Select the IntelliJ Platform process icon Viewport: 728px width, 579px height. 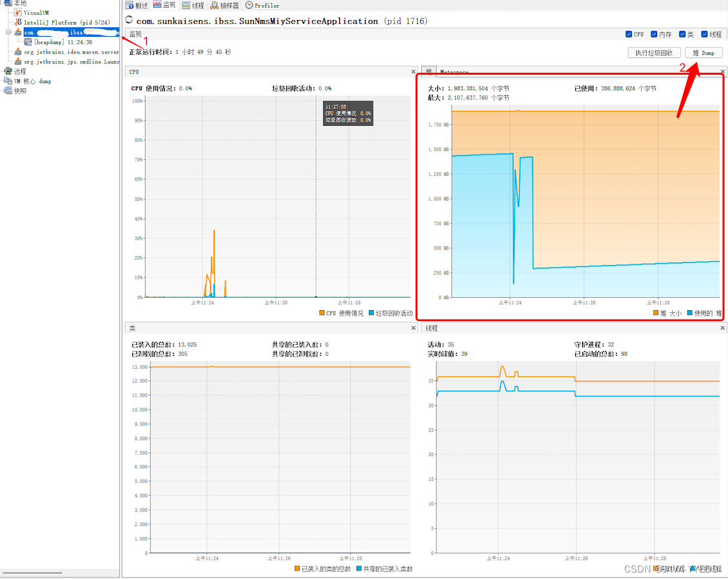point(18,21)
